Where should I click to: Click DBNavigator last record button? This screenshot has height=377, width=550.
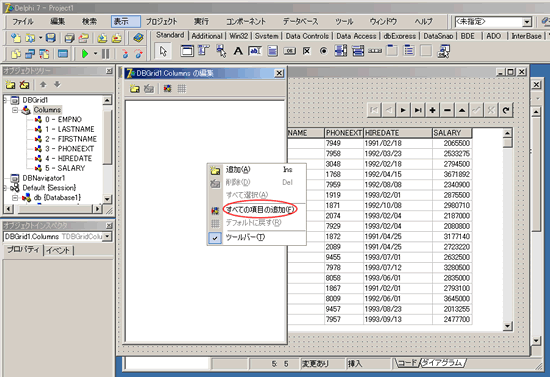point(418,110)
